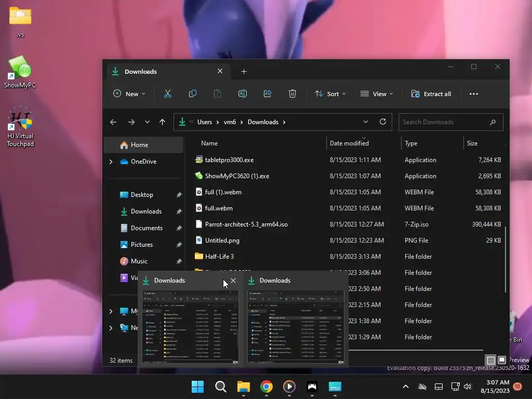532x399 pixels.
Task: Select full (1).webm file
Action: 349,192
